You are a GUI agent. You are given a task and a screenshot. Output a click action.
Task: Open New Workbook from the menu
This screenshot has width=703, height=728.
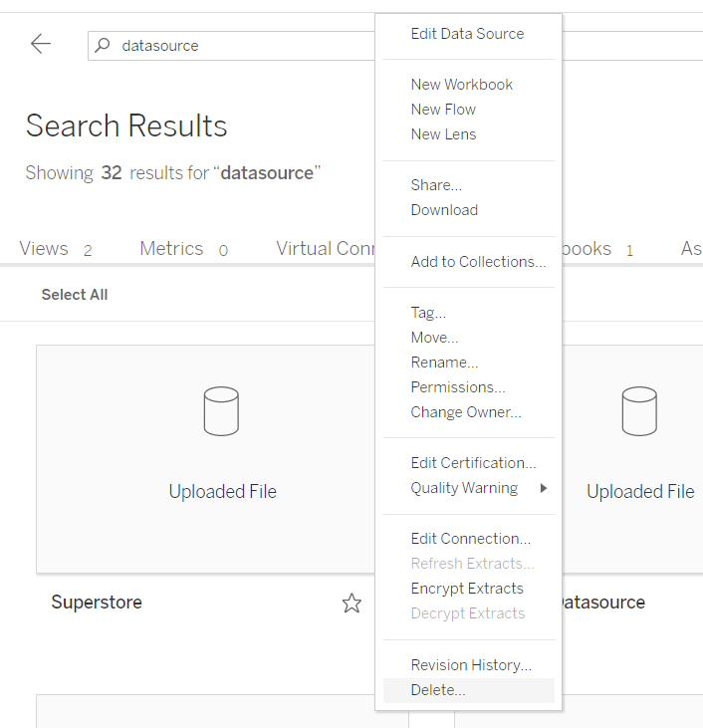tap(462, 85)
